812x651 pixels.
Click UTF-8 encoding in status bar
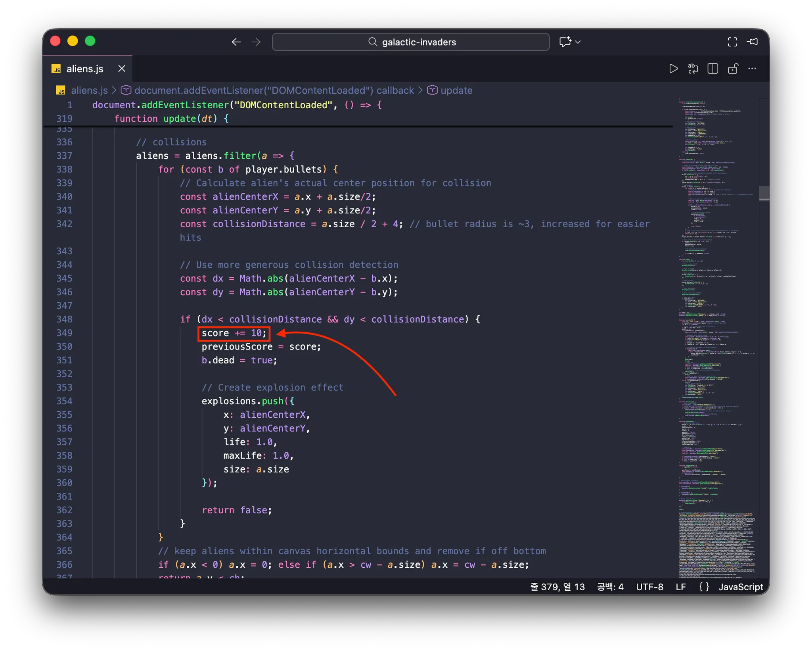pos(649,587)
